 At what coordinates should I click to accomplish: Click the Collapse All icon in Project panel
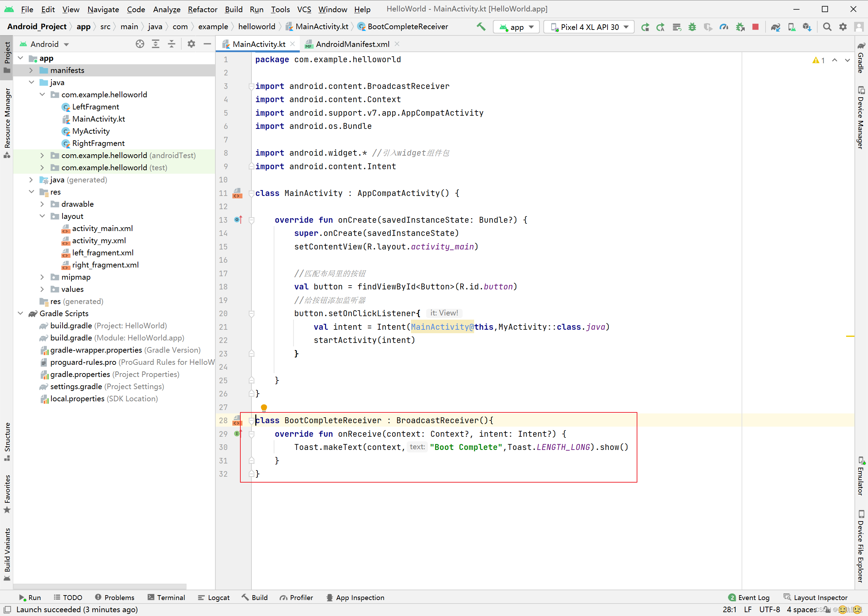[x=171, y=44]
